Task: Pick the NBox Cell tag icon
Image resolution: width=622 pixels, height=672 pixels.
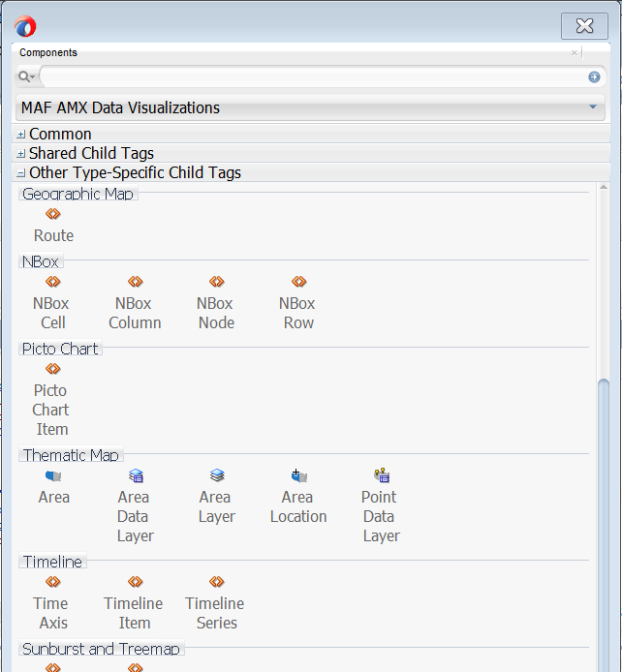Action: point(53,282)
